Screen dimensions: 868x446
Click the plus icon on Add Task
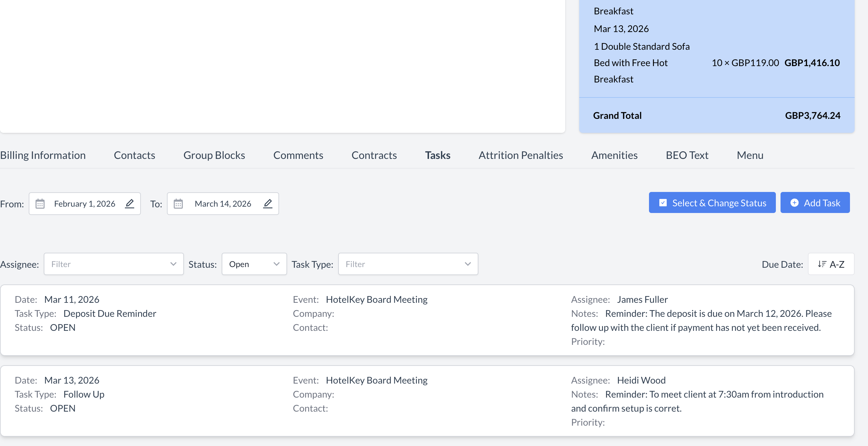tap(794, 203)
